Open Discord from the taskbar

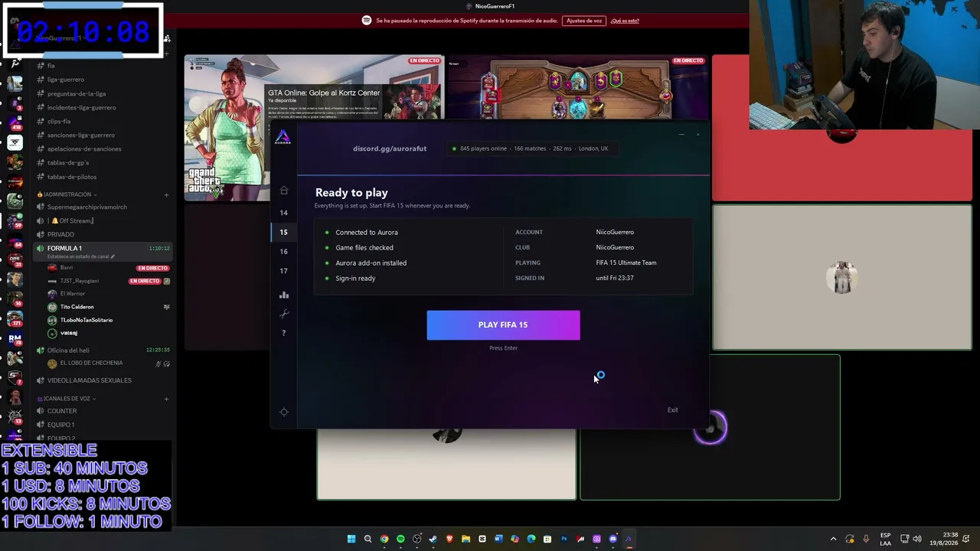[612, 539]
